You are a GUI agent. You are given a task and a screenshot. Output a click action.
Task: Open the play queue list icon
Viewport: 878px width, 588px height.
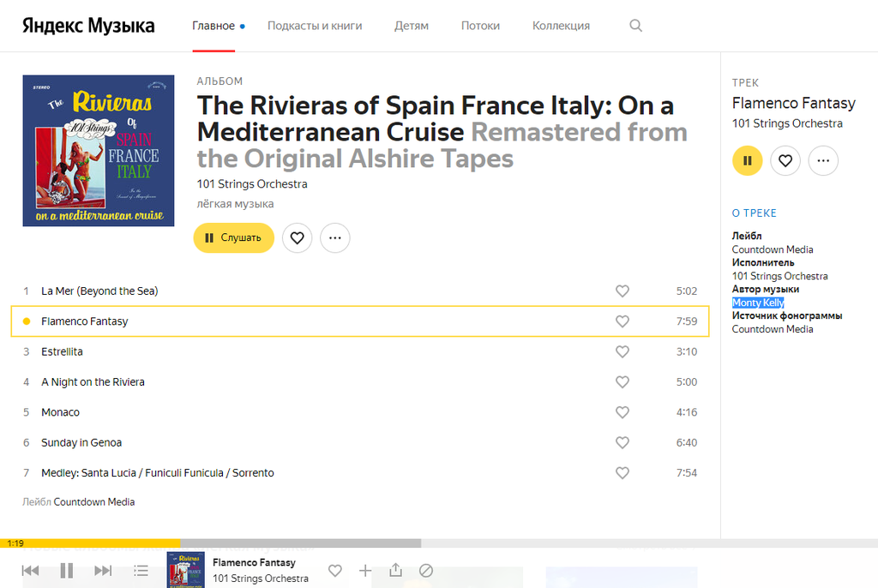click(x=141, y=571)
